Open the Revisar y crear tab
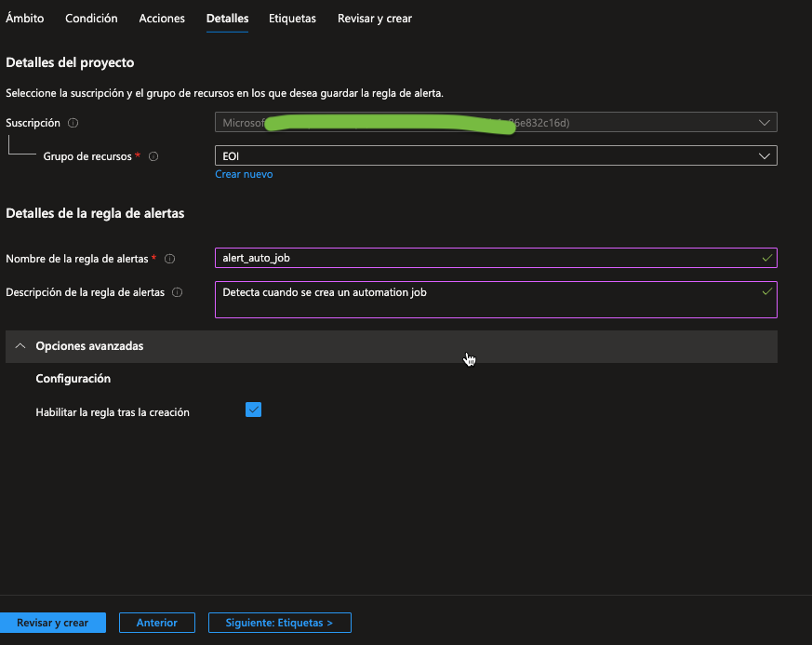Viewport: 812px width, 645px height. [374, 19]
